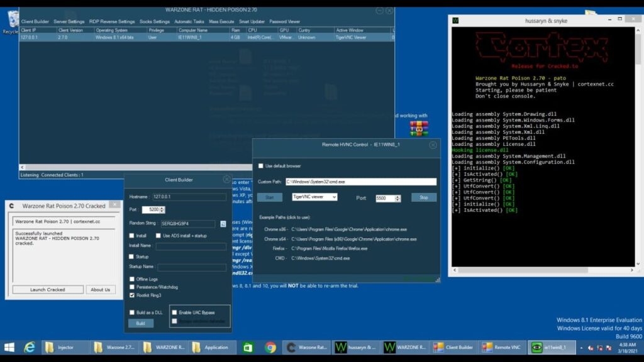
Task: Open the green Store icon on taskbar
Action: tap(248, 348)
